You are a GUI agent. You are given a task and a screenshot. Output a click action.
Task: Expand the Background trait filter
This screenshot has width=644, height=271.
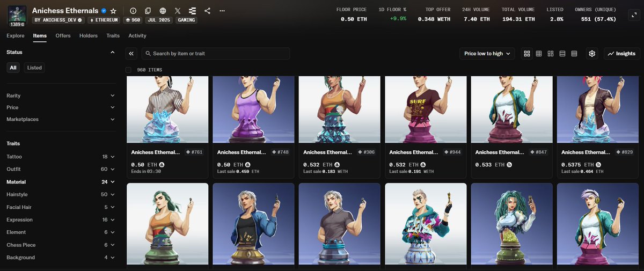coord(61,258)
